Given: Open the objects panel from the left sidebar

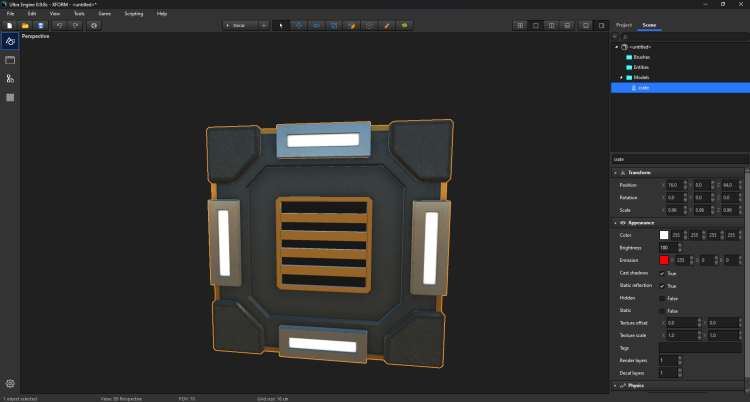Looking at the screenshot, I should click(10, 41).
